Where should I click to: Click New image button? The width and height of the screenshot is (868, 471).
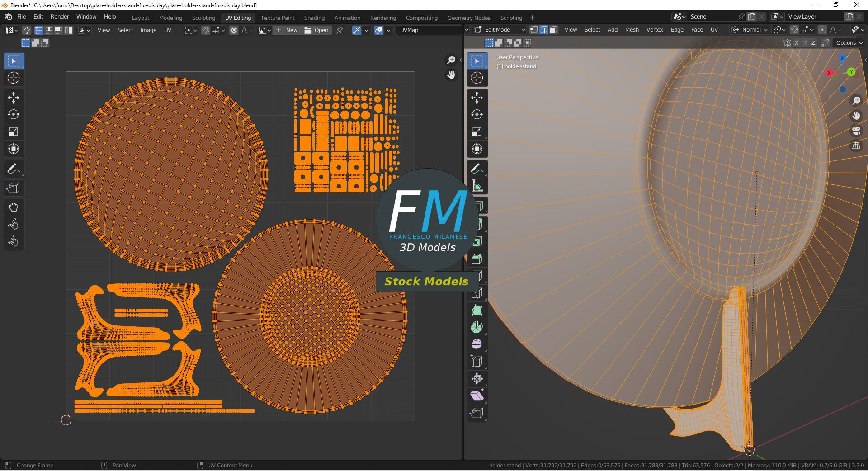coord(287,30)
